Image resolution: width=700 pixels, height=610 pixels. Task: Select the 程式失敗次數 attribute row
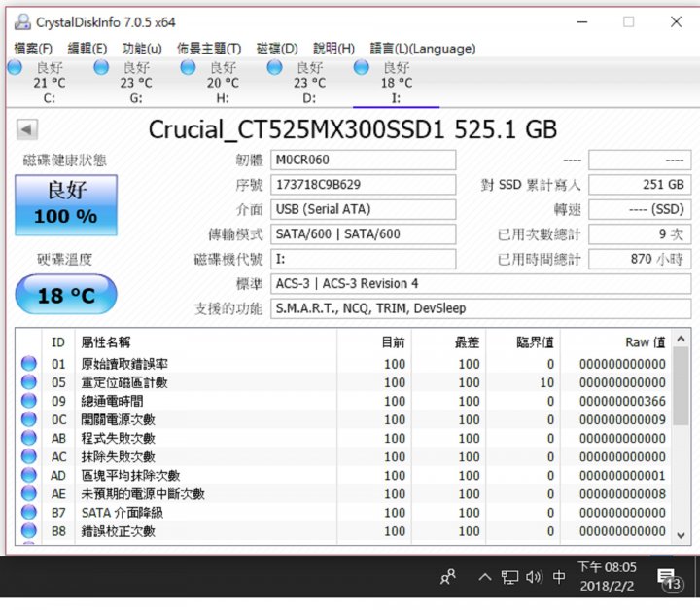tap(343, 438)
